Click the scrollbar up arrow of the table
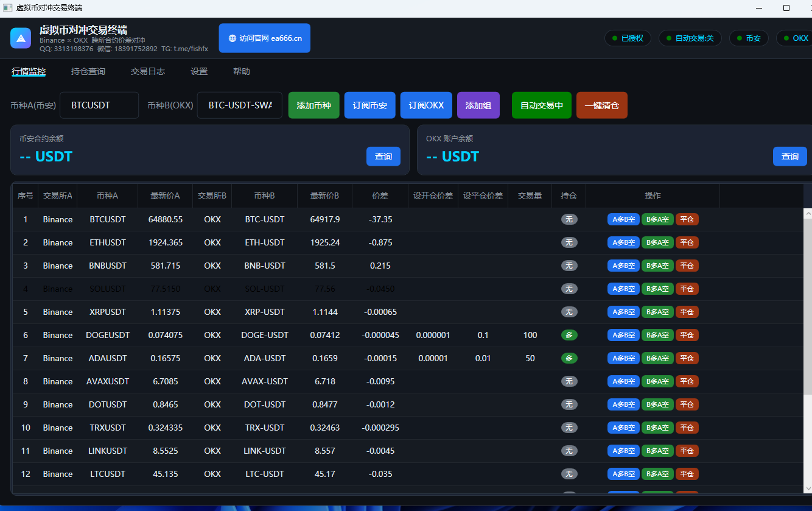Screen dimensions: 812x511 coord(808,213)
